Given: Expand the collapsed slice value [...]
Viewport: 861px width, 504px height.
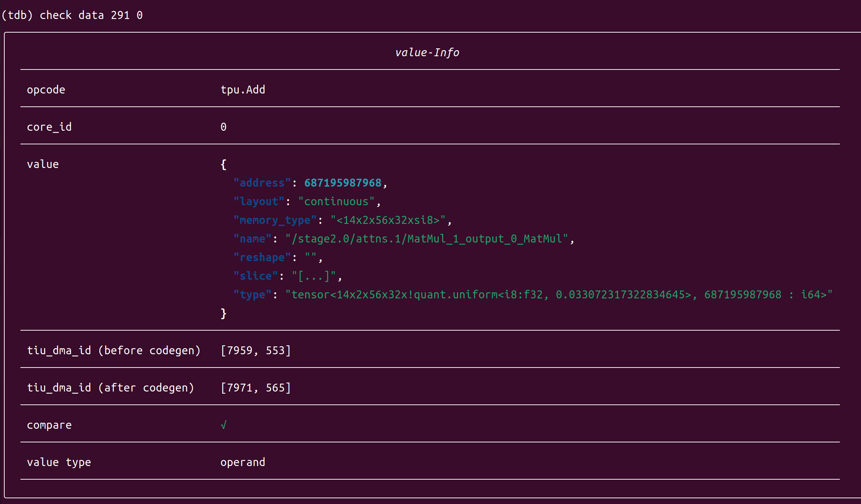Looking at the screenshot, I should (x=313, y=275).
